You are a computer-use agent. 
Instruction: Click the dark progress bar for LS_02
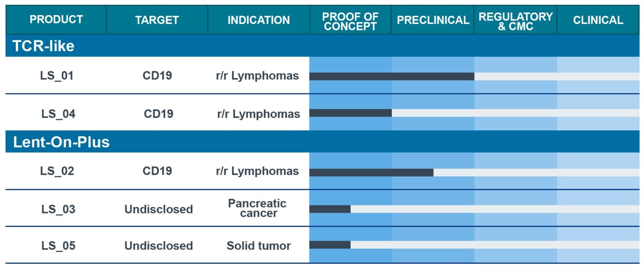(371, 172)
